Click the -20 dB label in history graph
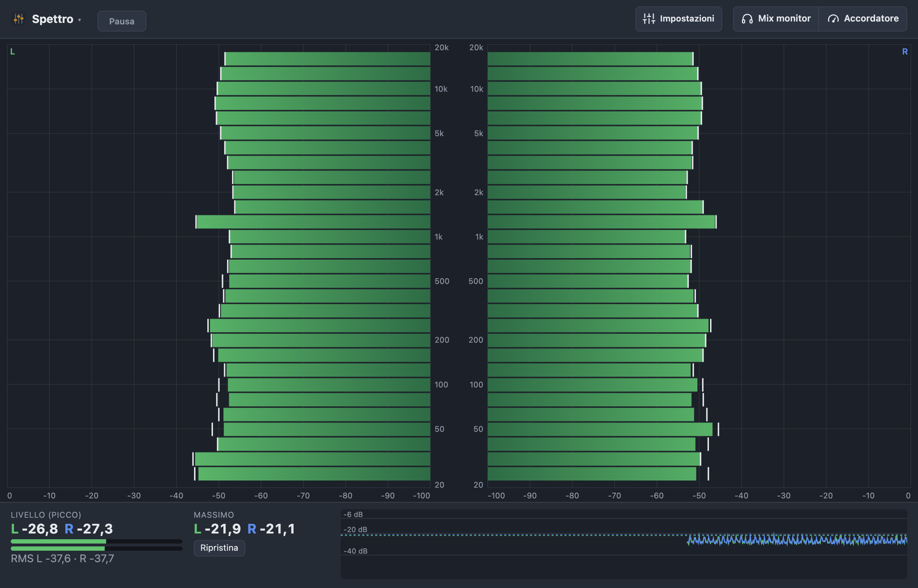Viewport: 918px width, 588px height. click(356, 529)
